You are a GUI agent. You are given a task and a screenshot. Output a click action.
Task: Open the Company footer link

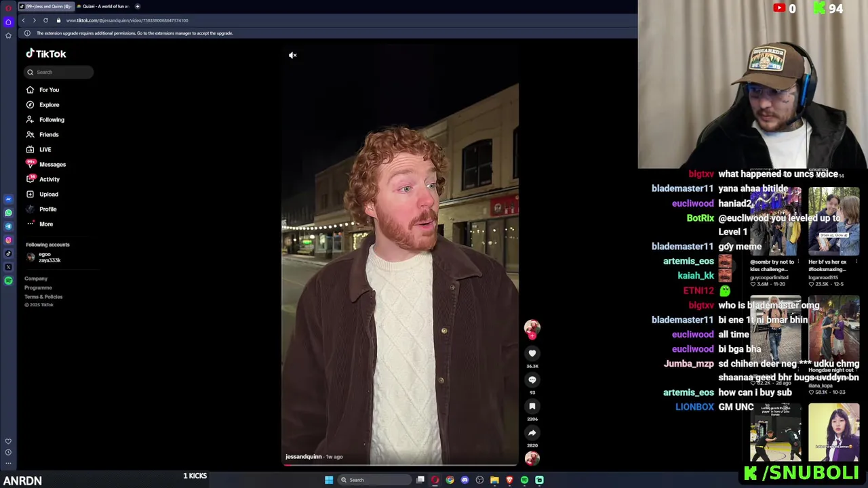coord(36,279)
